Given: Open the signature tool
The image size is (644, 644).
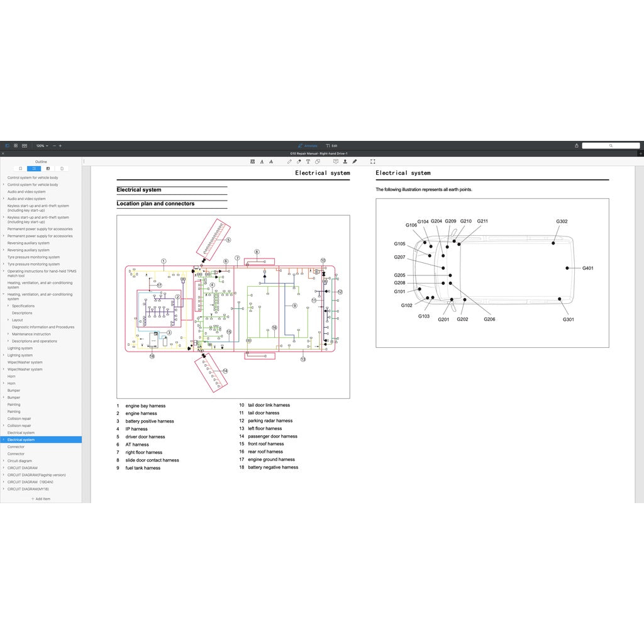Looking at the screenshot, I should pyautogui.click(x=354, y=162).
